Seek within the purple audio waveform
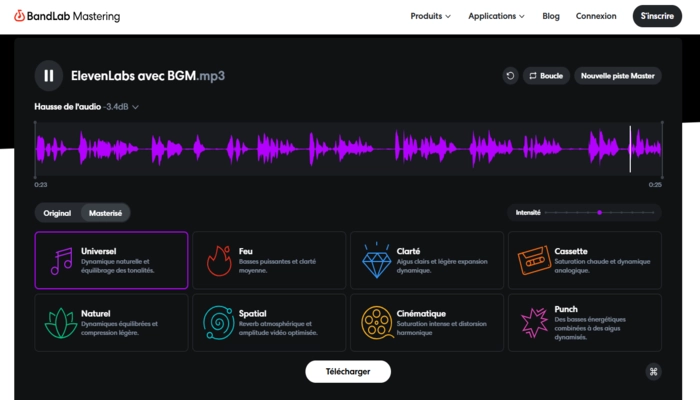The height and width of the screenshot is (400, 700). pyautogui.click(x=348, y=149)
